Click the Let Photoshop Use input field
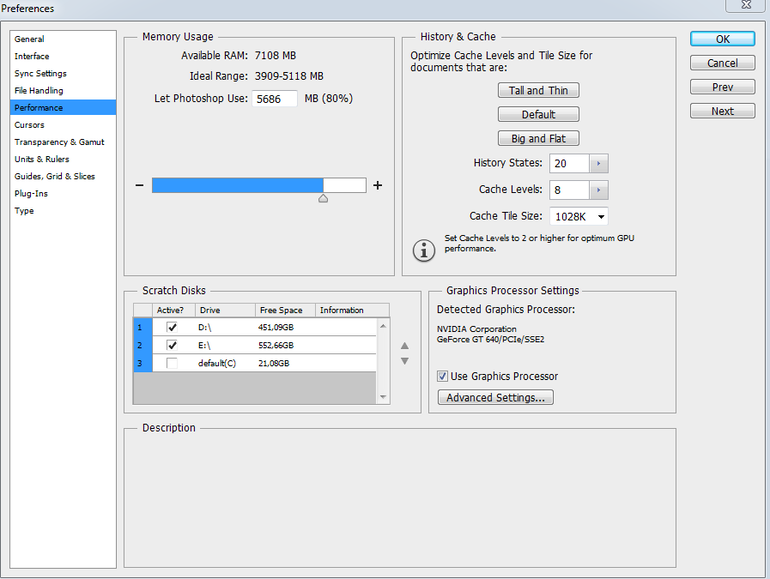770x579 pixels. 275,99
